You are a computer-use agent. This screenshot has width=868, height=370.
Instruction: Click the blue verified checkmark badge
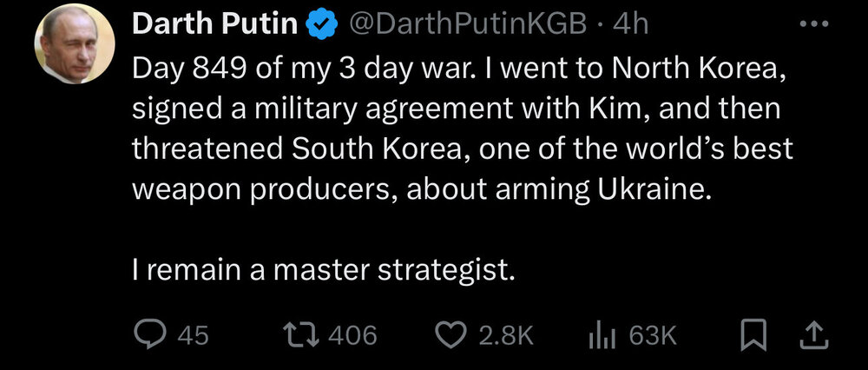pyautogui.click(x=323, y=26)
